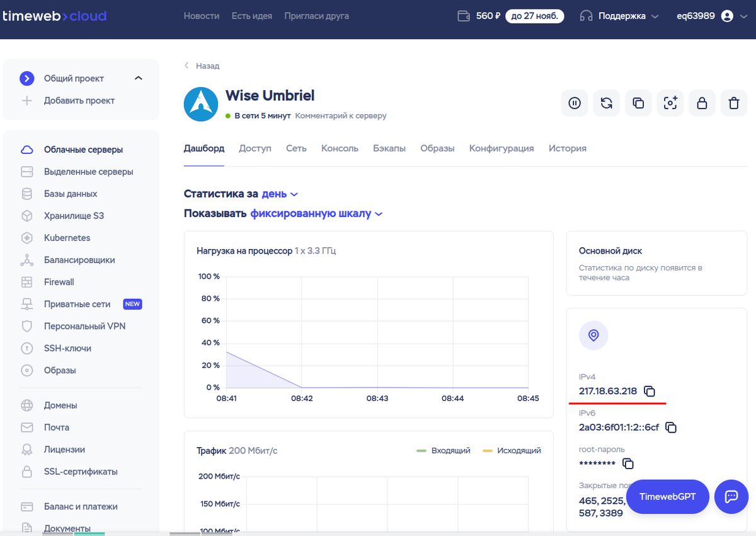Click the 560 ₽ balance amount
The width and height of the screenshot is (756, 536).
tap(488, 16)
